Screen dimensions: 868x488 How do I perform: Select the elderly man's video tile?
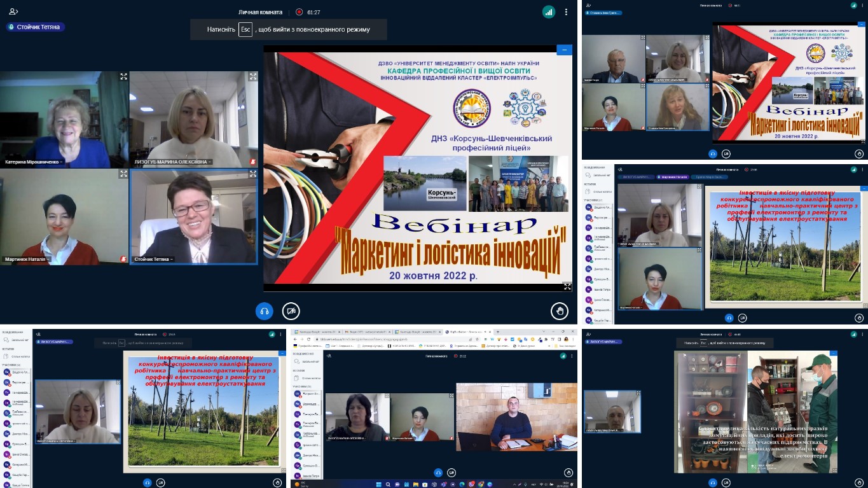tap(614, 59)
